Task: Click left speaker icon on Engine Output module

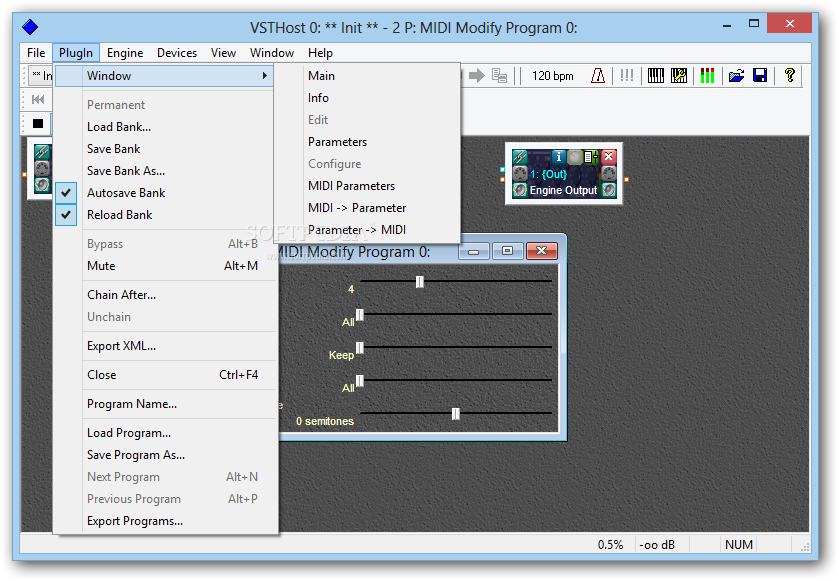Action: pyautogui.click(x=520, y=190)
